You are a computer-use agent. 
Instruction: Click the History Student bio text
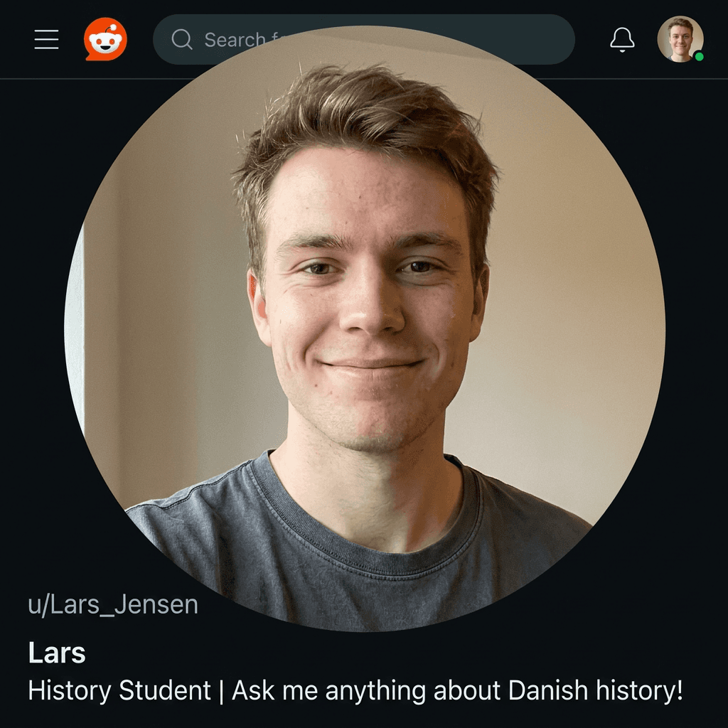[119, 690]
